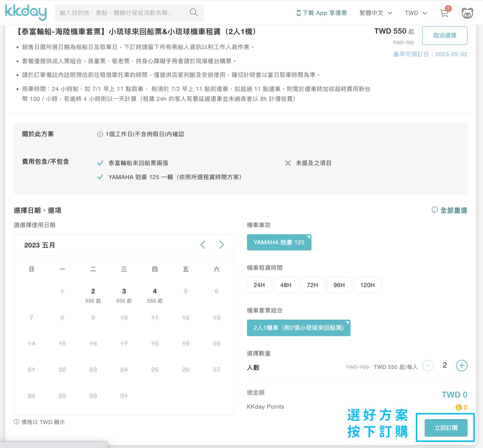Image resolution: width=483 pixels, height=448 pixels.
Task: Select the 72H rental duration
Action: click(313, 285)
